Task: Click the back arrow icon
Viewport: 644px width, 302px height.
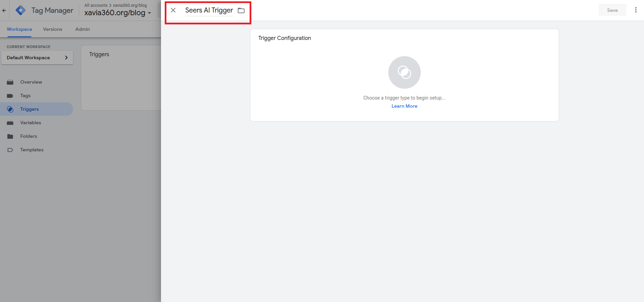Action: (x=4, y=10)
